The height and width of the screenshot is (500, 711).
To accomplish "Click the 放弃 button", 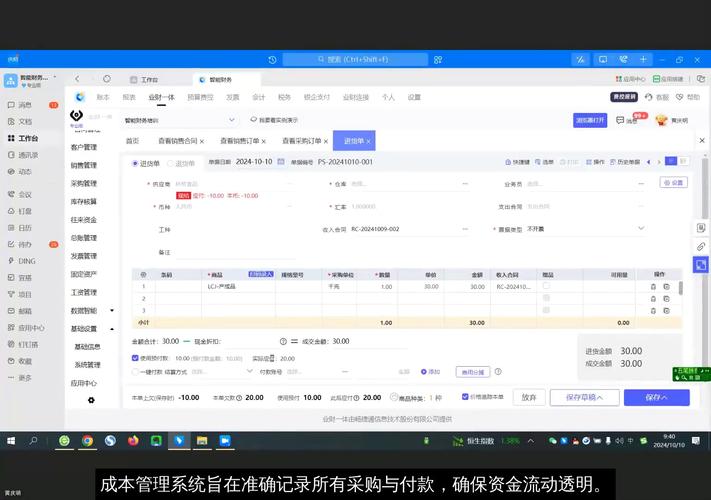I will (x=529, y=398).
